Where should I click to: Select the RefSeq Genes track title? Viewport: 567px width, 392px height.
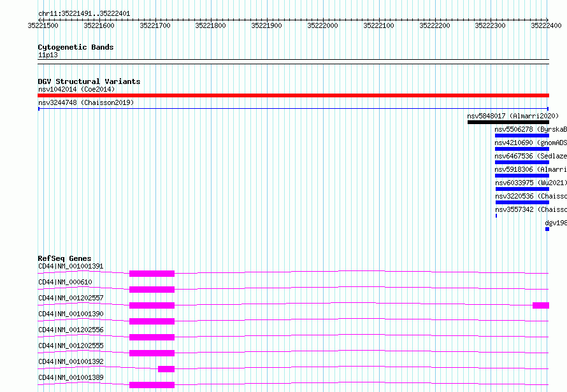tap(64, 259)
